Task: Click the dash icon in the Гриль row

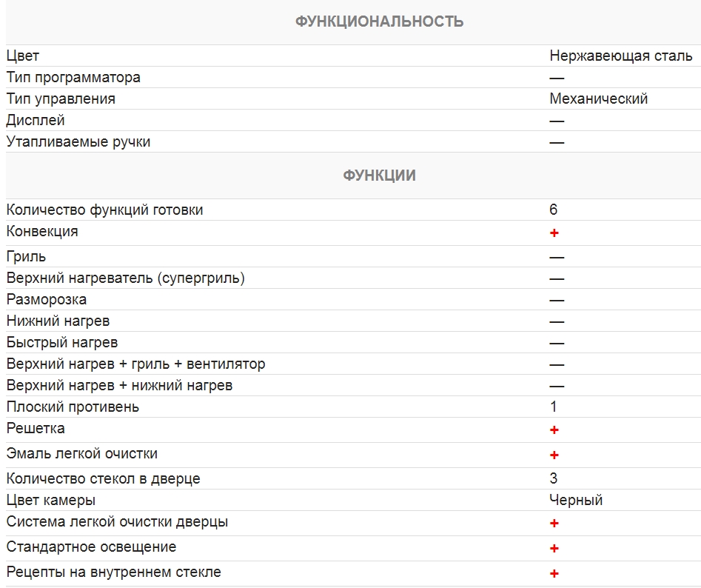Action: pyautogui.click(x=557, y=257)
